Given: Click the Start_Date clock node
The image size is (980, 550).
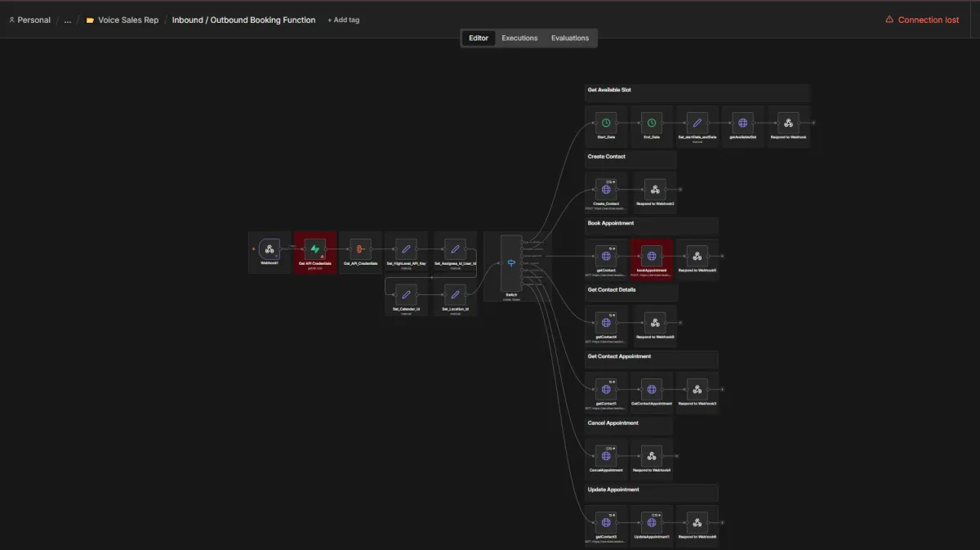Looking at the screenshot, I should coord(606,123).
